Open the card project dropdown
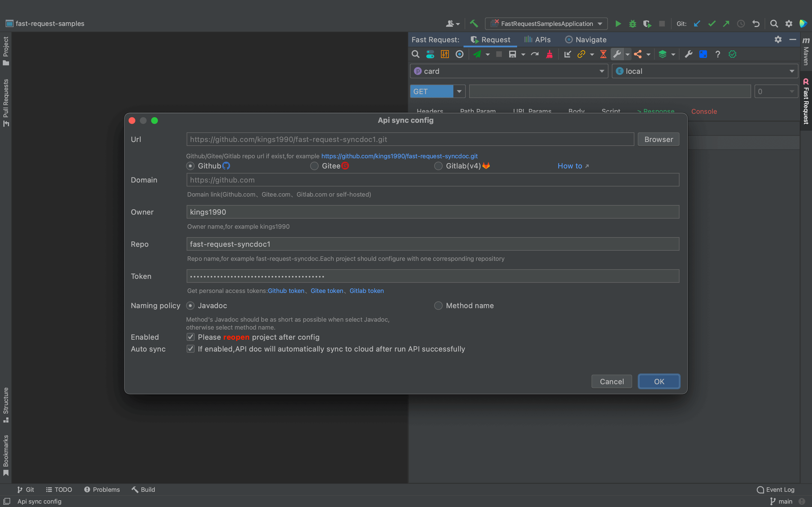 click(509, 71)
